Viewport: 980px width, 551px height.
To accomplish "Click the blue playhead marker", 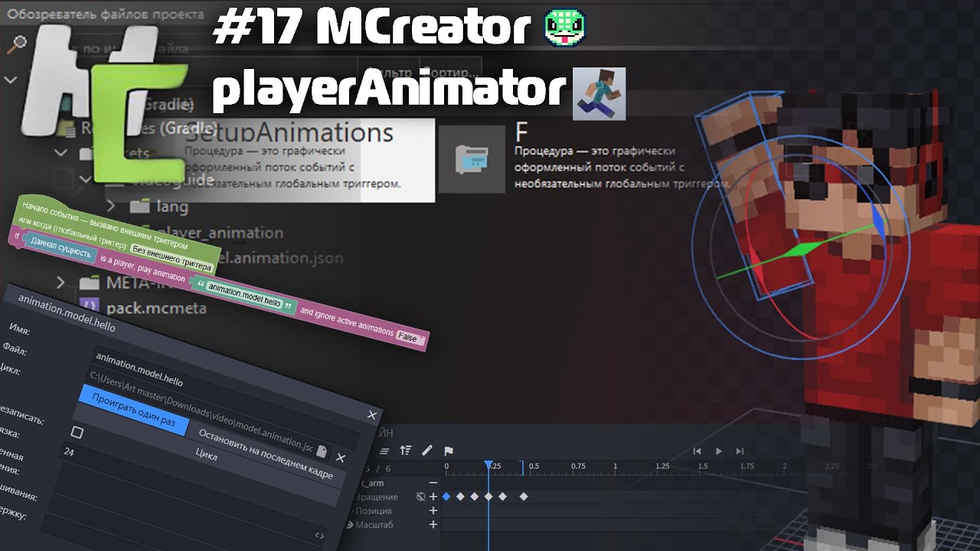I will (488, 465).
